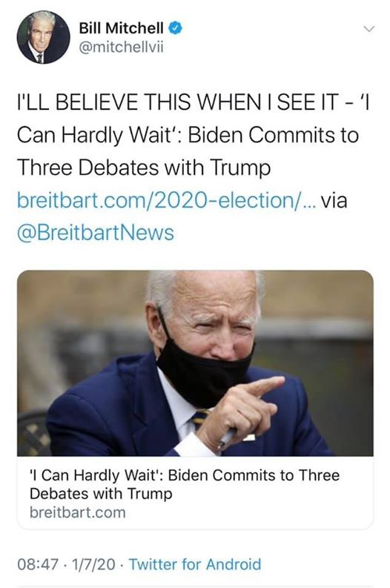Click the blue verified badge

[175, 28]
